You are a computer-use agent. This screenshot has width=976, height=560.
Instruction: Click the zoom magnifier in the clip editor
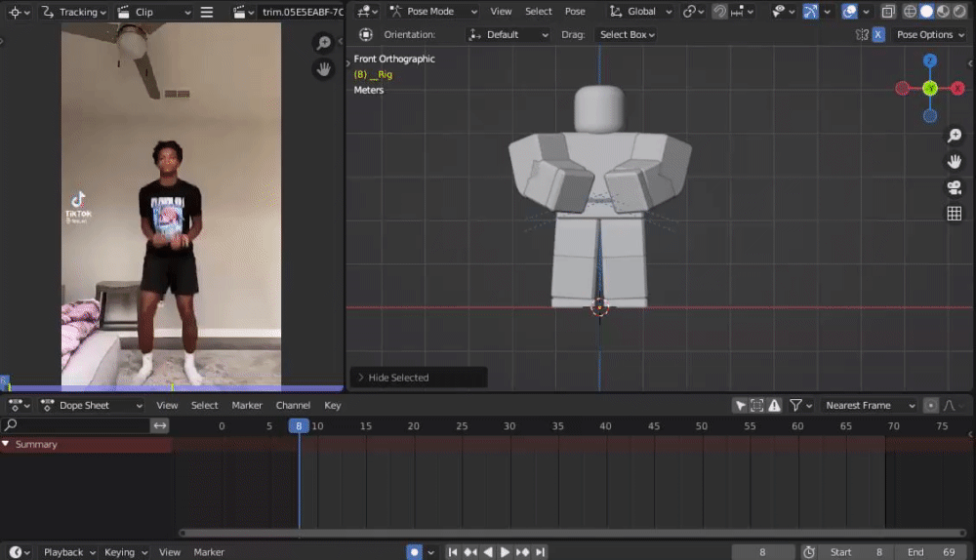323,43
